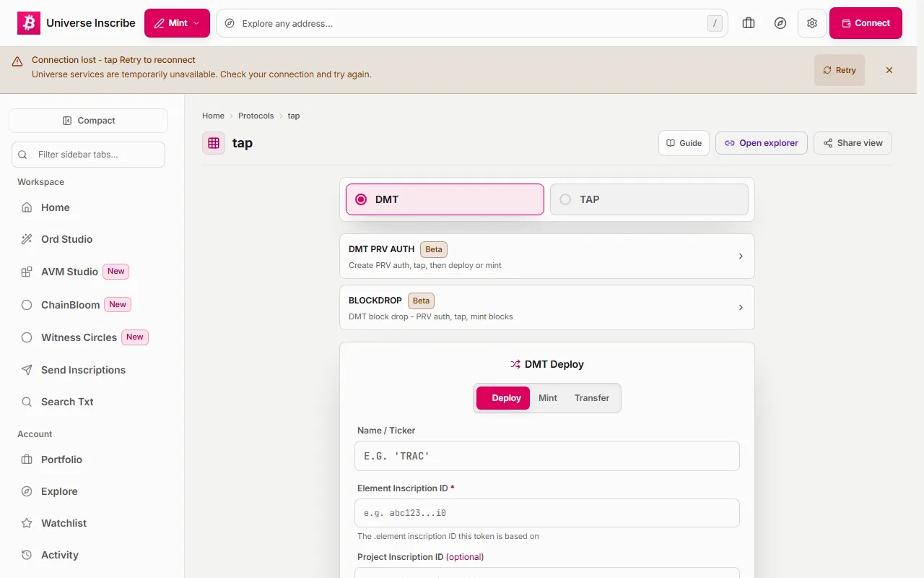Open the portfolio briefcase icon in header
This screenshot has width=924, height=578.
tap(749, 23)
